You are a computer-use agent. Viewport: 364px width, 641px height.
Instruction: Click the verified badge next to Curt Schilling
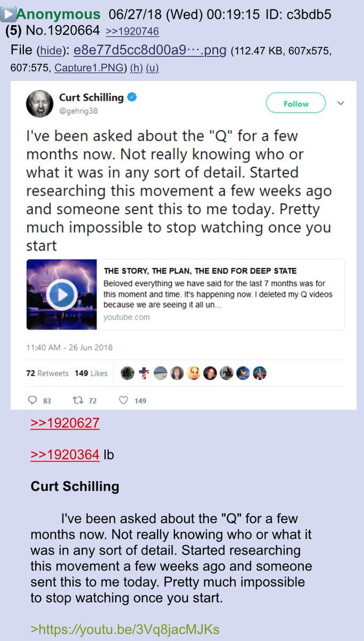(132, 97)
